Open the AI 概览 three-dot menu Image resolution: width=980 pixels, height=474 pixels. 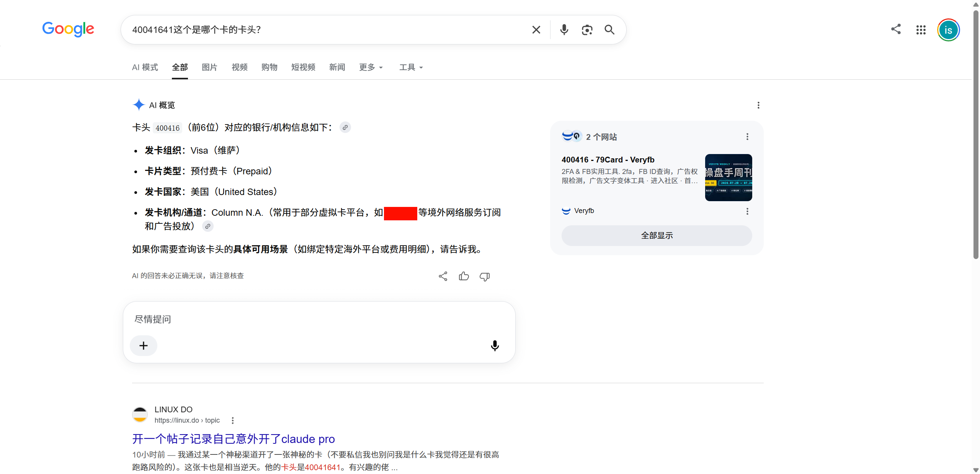pos(758,105)
